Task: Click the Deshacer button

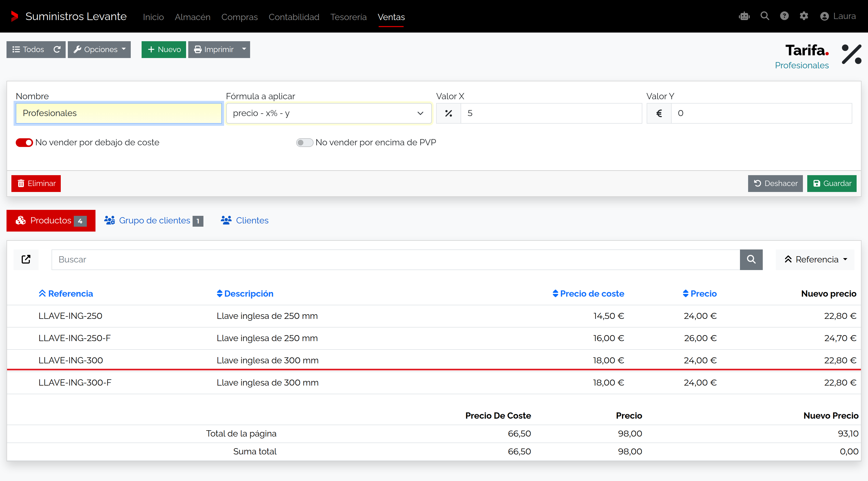Action: point(775,184)
